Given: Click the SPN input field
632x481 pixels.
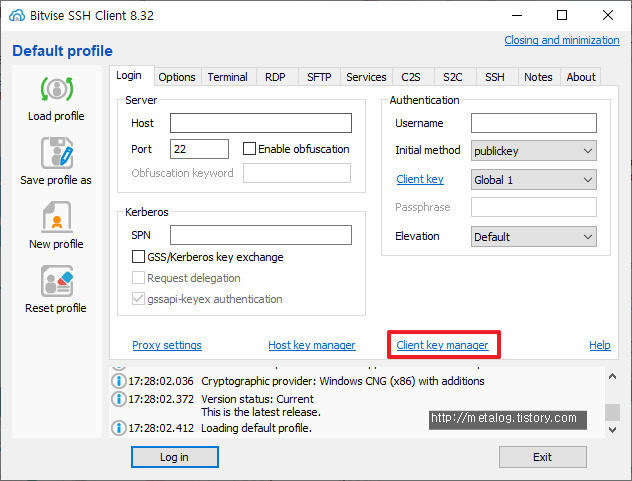Looking at the screenshot, I should pos(261,235).
